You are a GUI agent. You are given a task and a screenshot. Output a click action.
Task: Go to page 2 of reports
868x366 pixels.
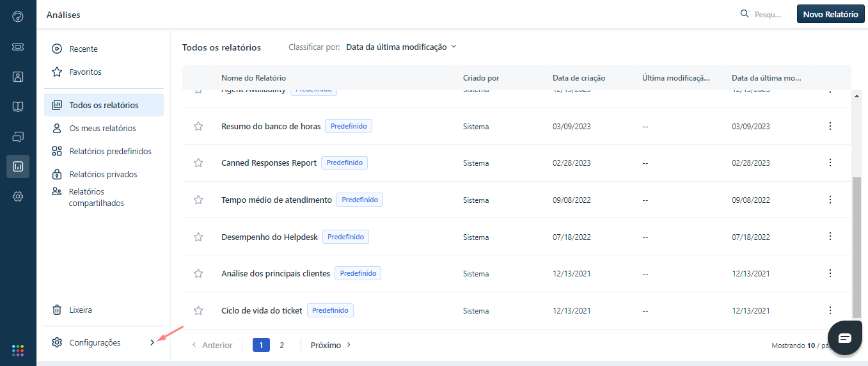[281, 345]
